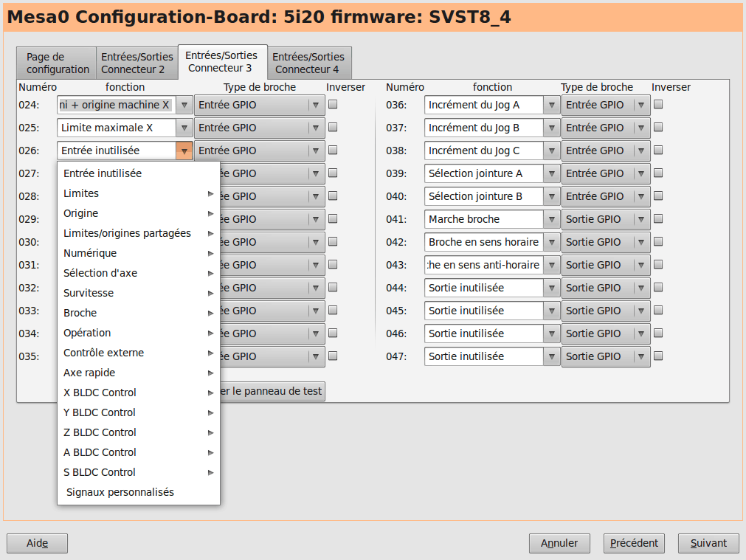This screenshot has width=746, height=560.
Task: Open the Page de configuration tab
Action: click(57, 63)
